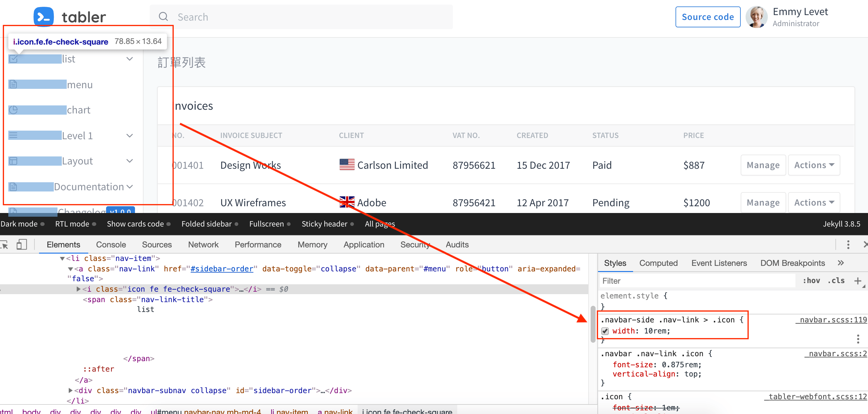Click the Layout panel icon in sidebar
868x414 pixels.
pos(13,161)
